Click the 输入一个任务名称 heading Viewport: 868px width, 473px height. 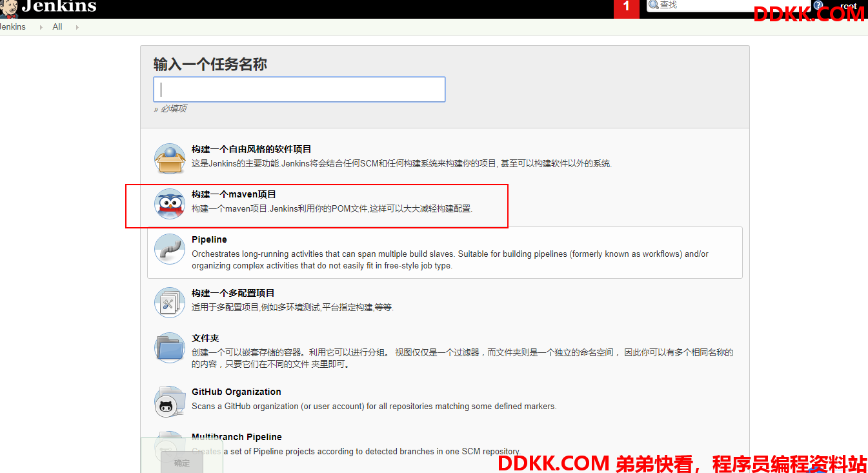pos(210,65)
